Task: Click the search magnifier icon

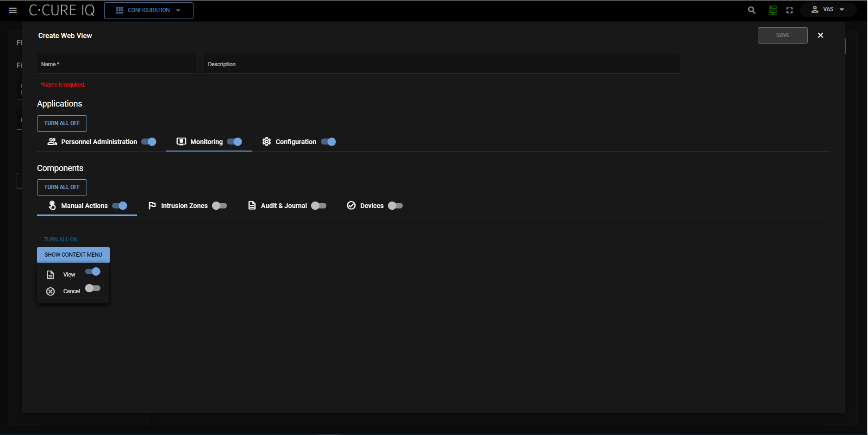Action: pyautogui.click(x=752, y=10)
